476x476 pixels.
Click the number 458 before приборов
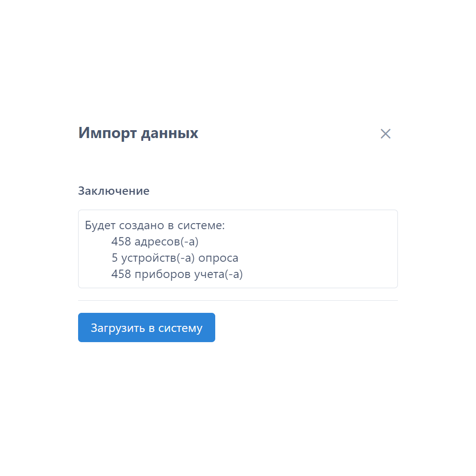[121, 274]
